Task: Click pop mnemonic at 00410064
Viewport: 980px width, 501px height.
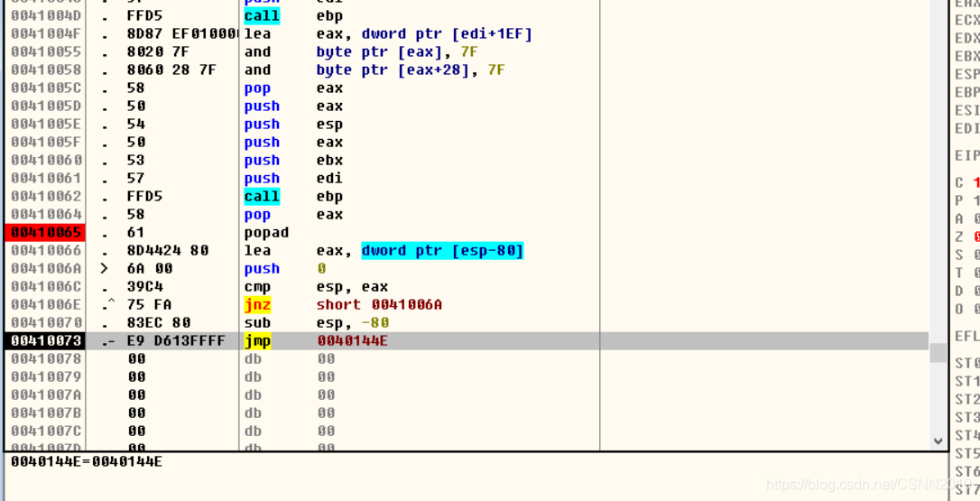Action: coord(257,215)
